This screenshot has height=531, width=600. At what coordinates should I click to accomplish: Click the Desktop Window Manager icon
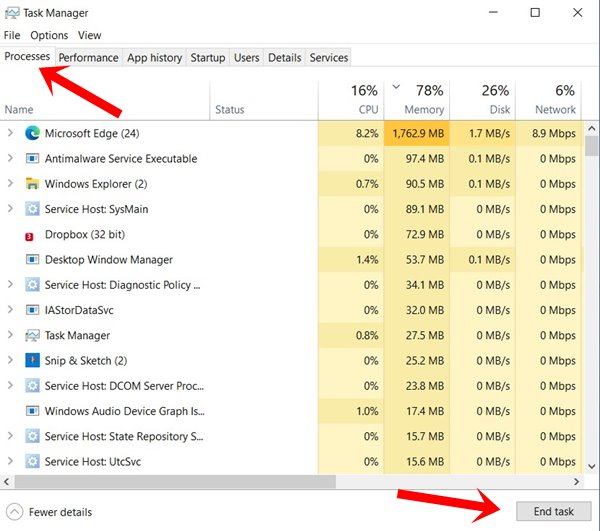pos(33,259)
